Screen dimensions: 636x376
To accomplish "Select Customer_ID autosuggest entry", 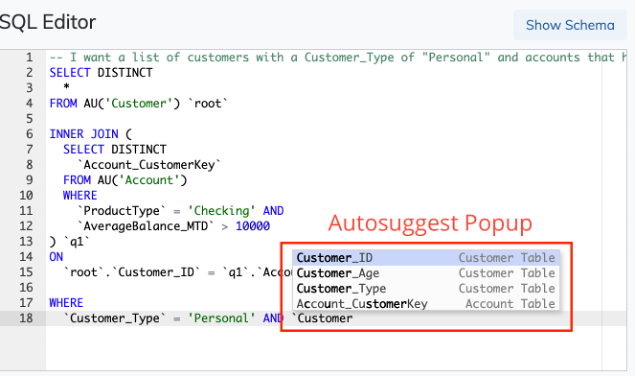I will (426, 258).
